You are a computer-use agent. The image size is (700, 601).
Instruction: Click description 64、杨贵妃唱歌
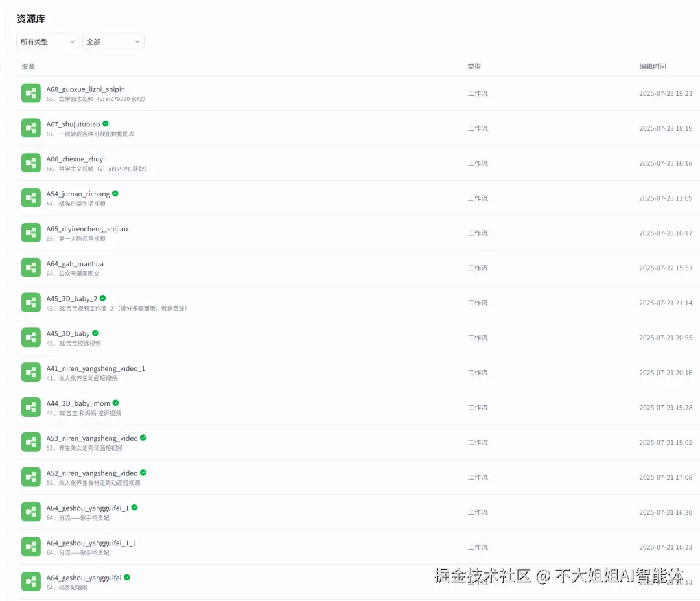[x=67, y=587]
